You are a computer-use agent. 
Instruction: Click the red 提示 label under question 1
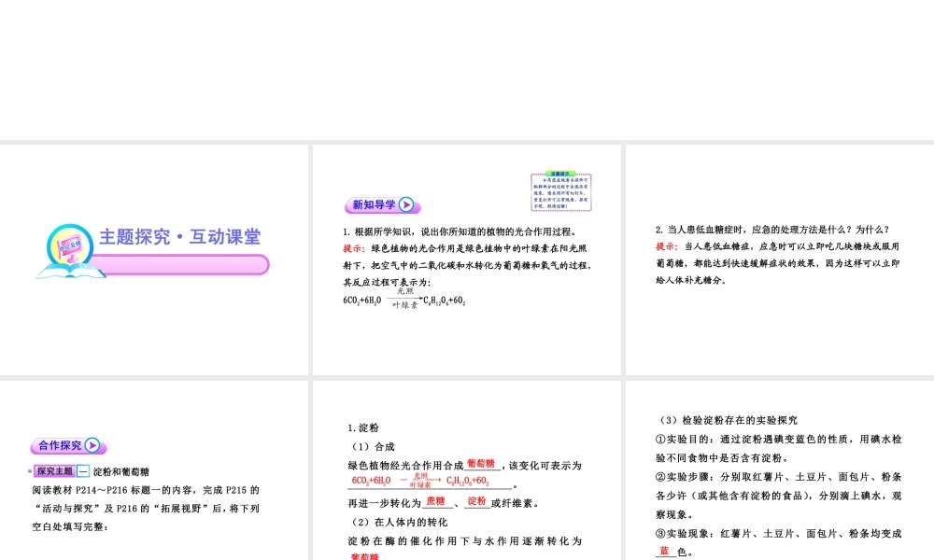click(354, 248)
